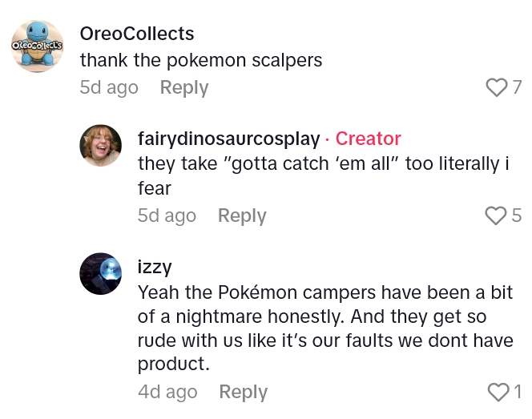Click the red Creator badge

tap(368, 139)
